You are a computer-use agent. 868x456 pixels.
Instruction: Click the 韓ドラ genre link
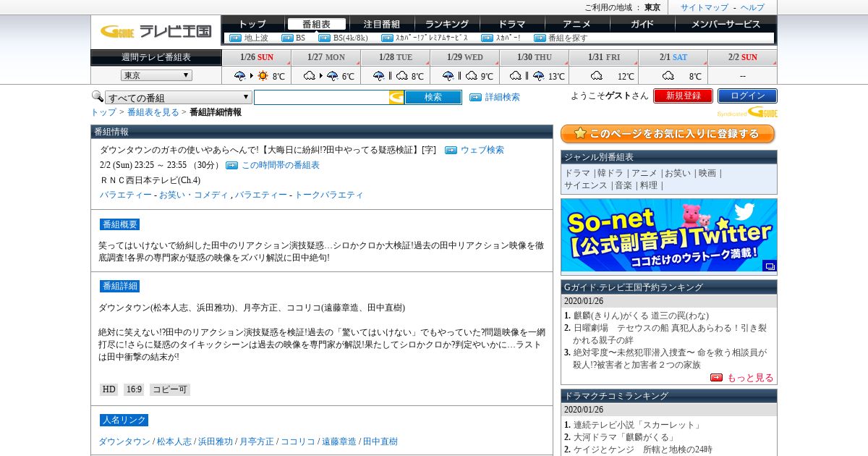(x=610, y=173)
